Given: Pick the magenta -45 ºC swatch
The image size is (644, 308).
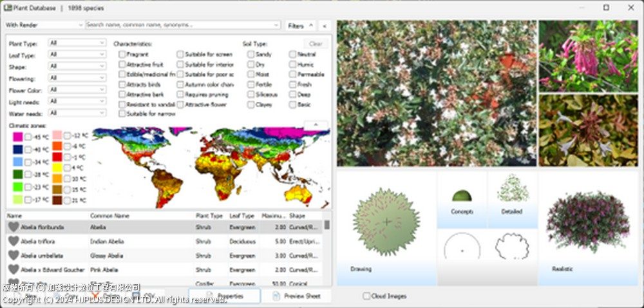Looking at the screenshot, I should coord(17,137).
